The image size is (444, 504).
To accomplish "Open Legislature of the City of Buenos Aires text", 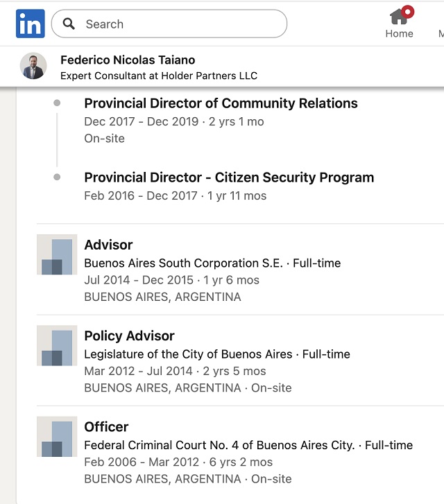I will [188, 354].
